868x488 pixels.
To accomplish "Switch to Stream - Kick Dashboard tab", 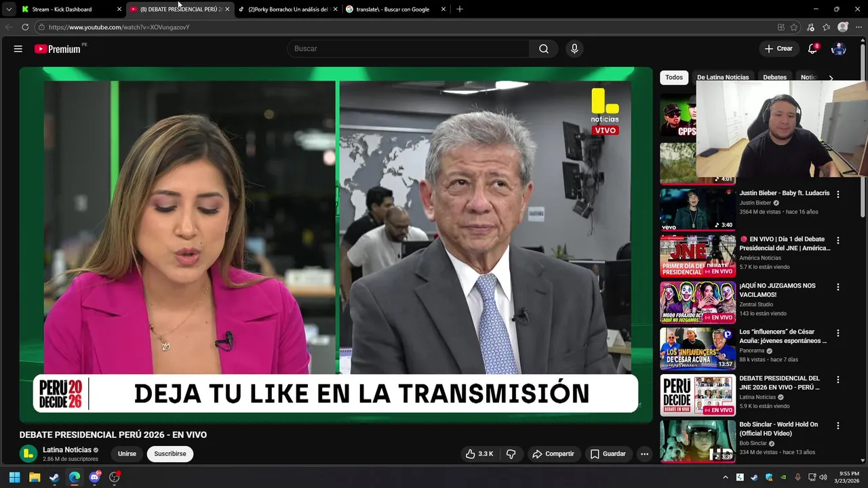I will click(71, 9).
